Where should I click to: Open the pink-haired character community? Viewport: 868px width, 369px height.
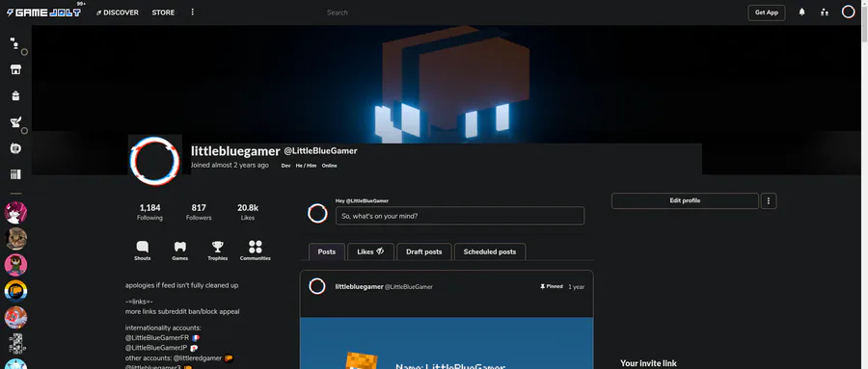tap(15, 212)
